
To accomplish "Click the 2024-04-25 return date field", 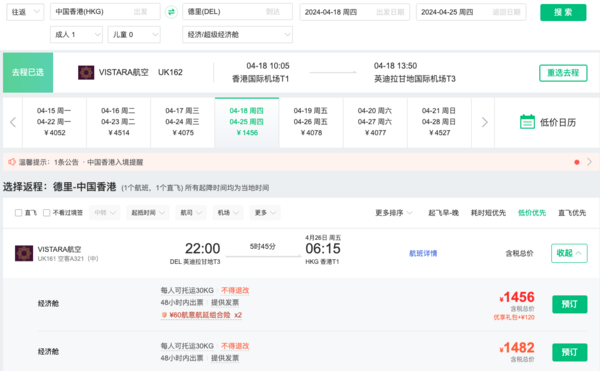I will pyautogui.click(x=471, y=12).
